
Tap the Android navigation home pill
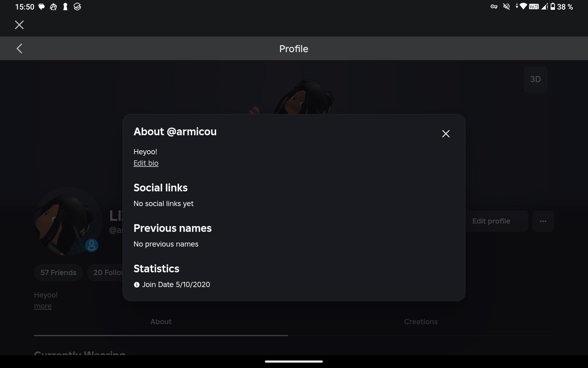[294, 362]
